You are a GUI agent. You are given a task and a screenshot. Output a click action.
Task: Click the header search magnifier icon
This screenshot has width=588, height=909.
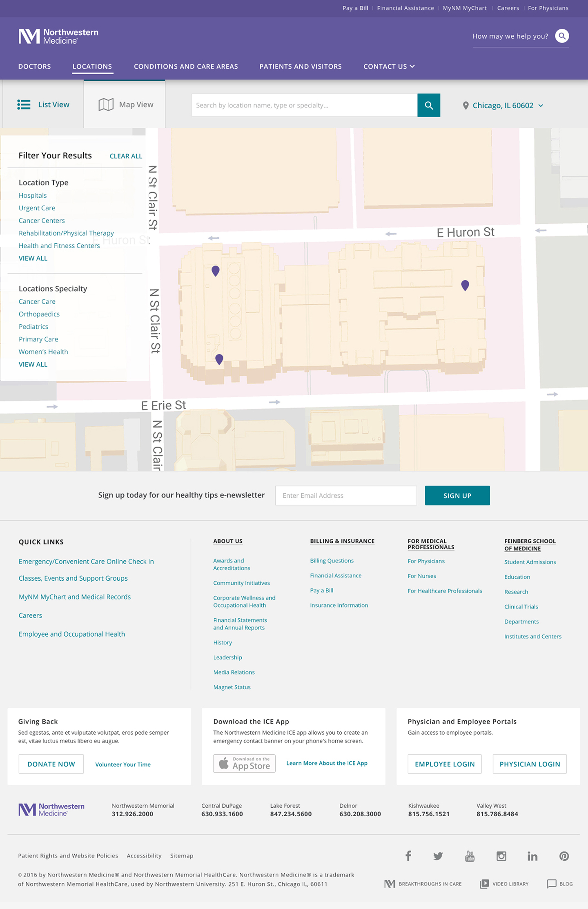(562, 36)
